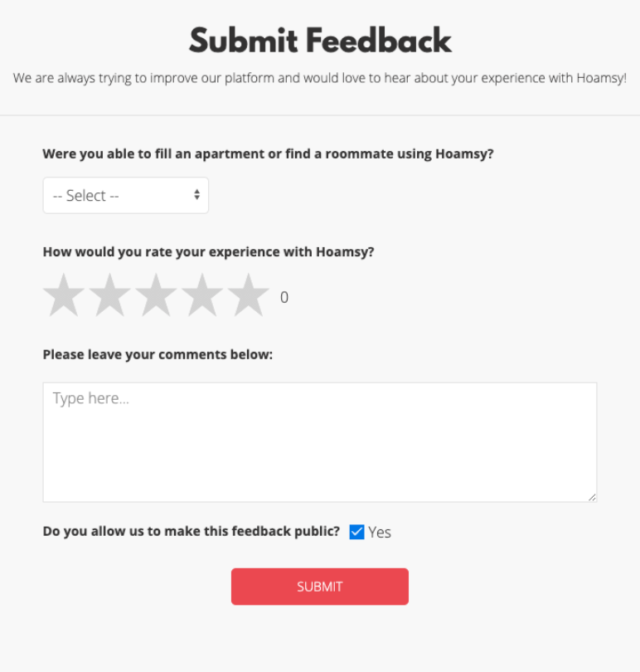Click the resize grip of the comment box

point(594,498)
